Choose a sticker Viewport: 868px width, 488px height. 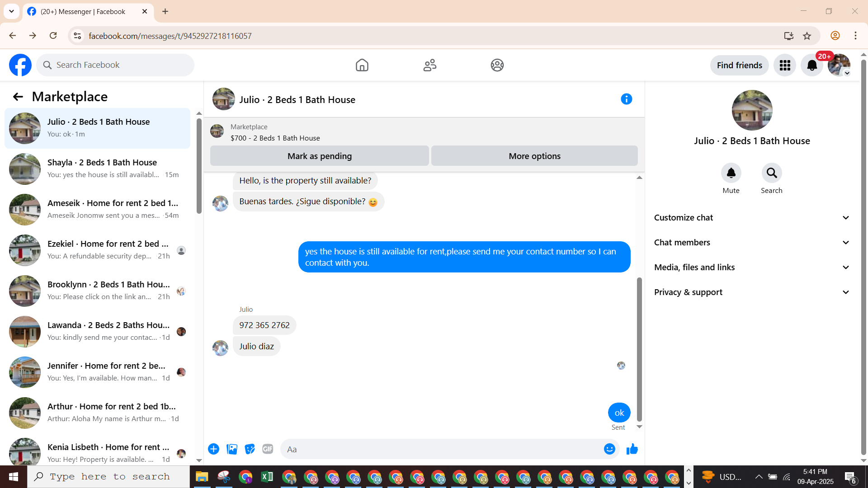250,449
